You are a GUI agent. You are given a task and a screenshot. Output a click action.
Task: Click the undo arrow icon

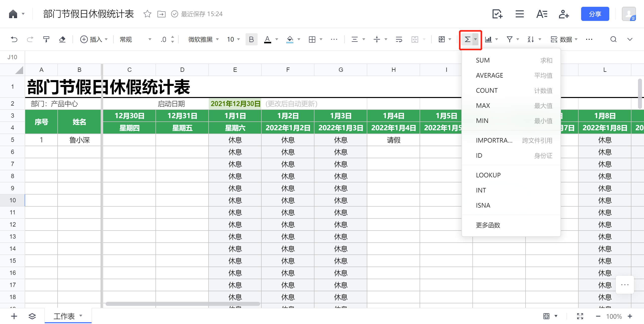[x=14, y=40]
